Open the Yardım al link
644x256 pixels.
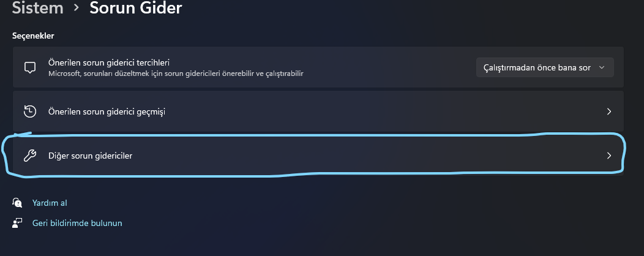(50, 203)
